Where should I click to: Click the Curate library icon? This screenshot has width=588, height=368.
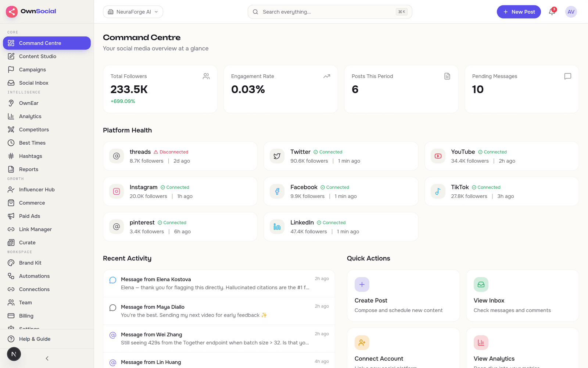pyautogui.click(x=11, y=243)
